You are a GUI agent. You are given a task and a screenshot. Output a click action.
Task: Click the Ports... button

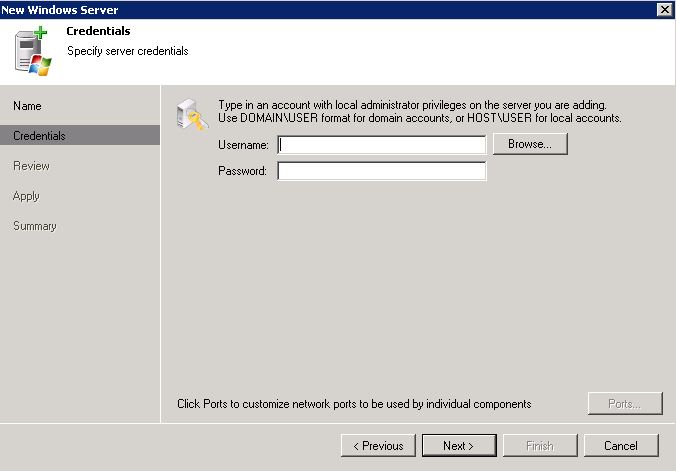coord(625,404)
